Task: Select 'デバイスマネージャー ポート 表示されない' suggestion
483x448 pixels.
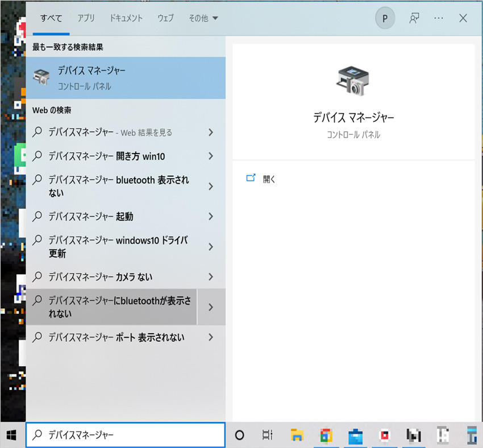Action: (111, 337)
